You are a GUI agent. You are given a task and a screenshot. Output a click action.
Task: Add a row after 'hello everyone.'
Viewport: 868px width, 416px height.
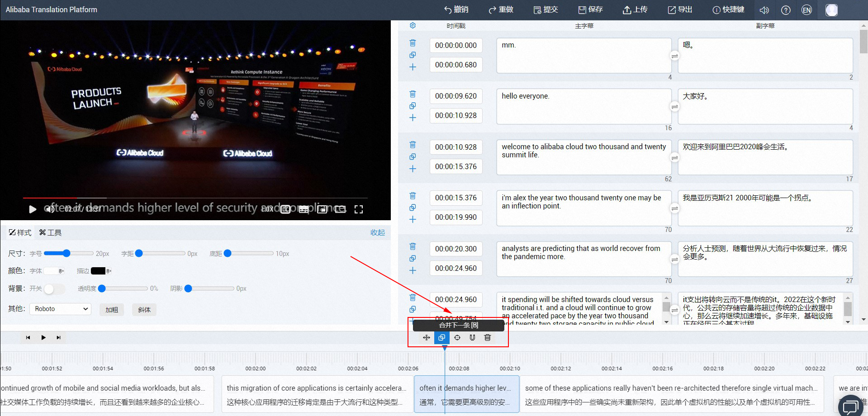[x=413, y=118]
